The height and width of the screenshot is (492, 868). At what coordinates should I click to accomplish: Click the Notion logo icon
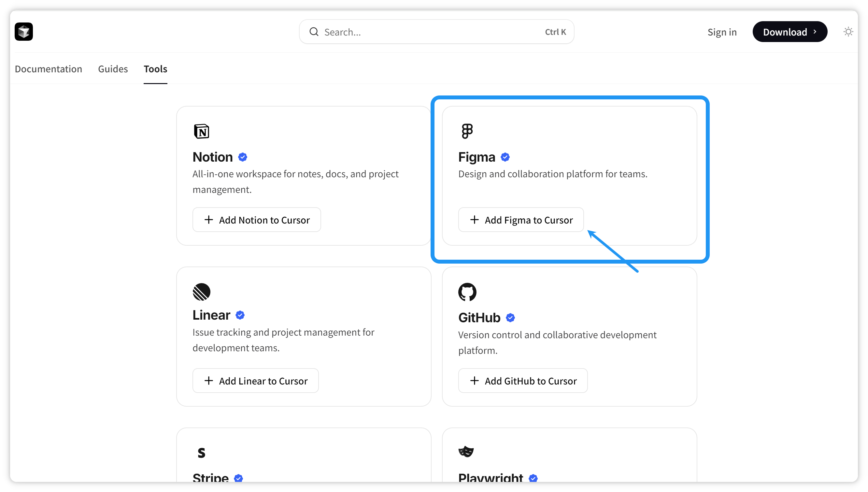(201, 131)
